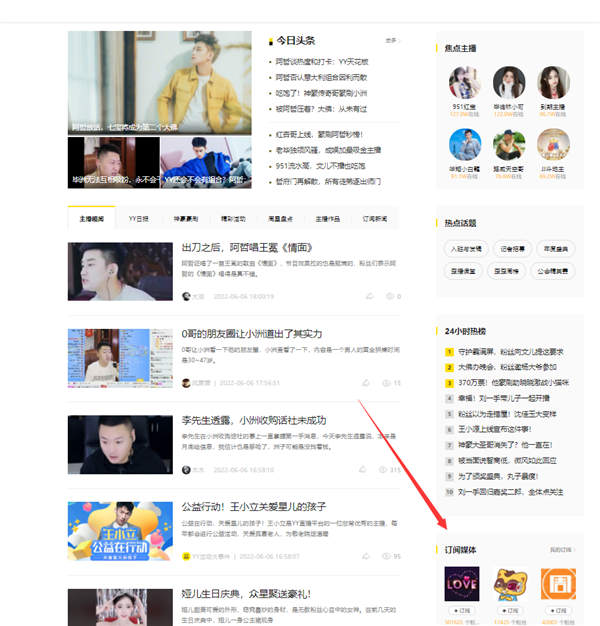Open the man-with-cap outdoor avatar
Screen dimensions: 600x626
pos(509,145)
